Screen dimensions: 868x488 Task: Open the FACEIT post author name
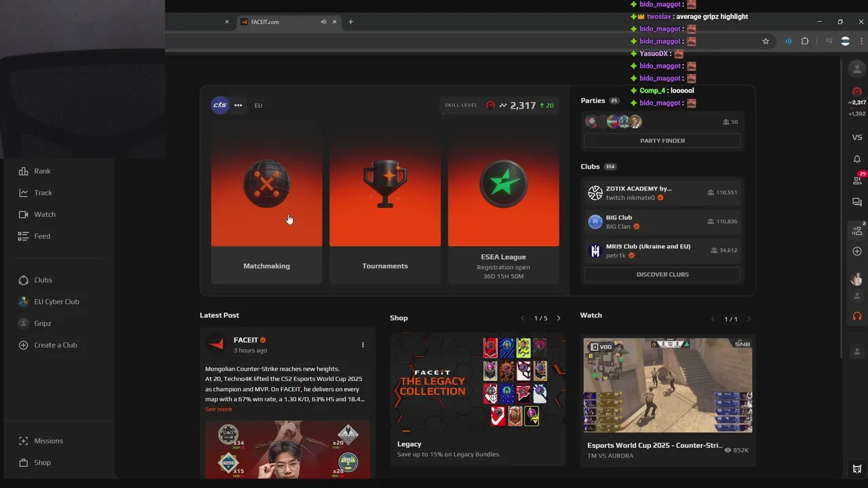(245, 340)
